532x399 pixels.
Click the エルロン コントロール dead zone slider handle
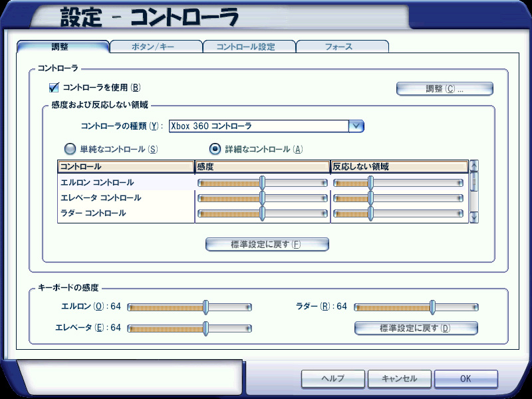point(370,184)
